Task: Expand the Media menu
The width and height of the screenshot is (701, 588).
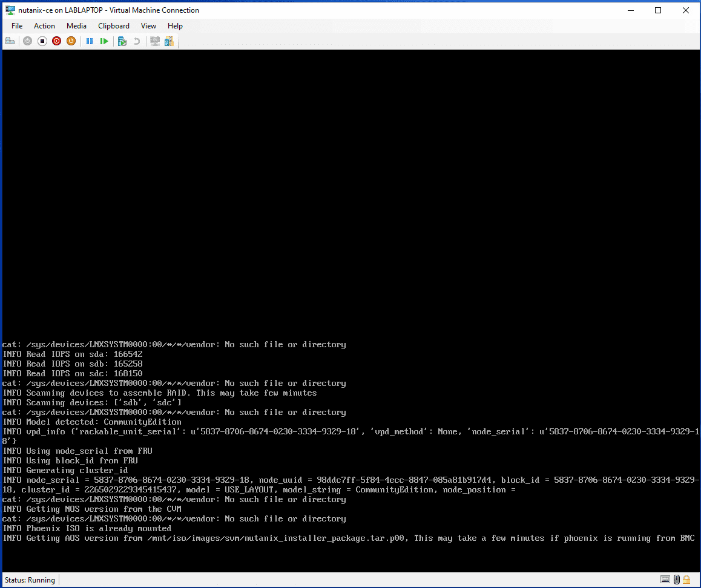Action: click(x=76, y=26)
